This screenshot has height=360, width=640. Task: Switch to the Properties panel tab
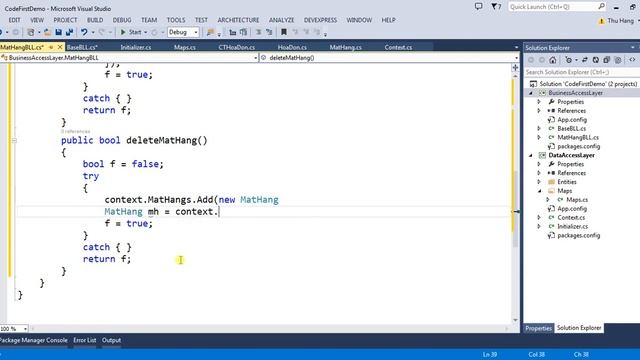coord(538,328)
